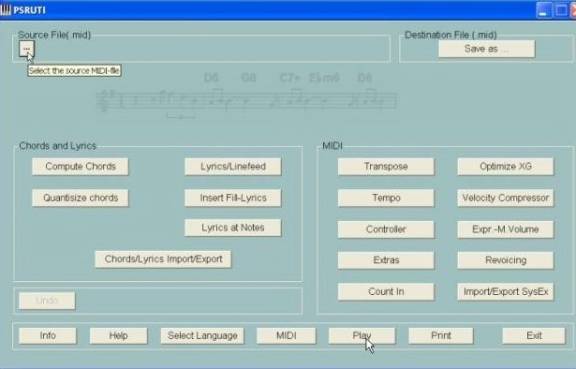Open Lyrics/Linefeed

(x=233, y=166)
